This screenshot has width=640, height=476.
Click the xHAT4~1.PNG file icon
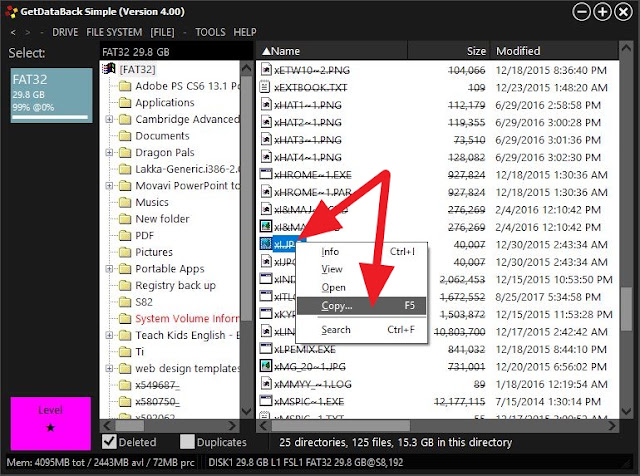pos(266,157)
